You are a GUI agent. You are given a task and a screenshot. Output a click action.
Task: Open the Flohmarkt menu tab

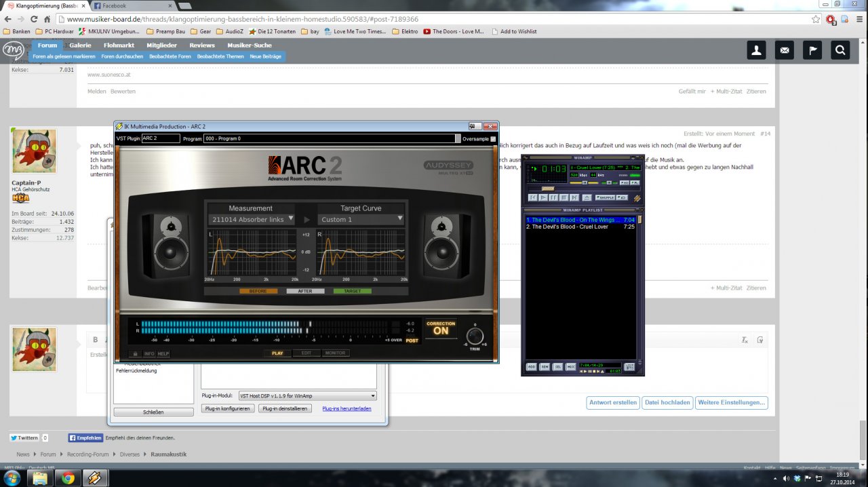click(119, 45)
